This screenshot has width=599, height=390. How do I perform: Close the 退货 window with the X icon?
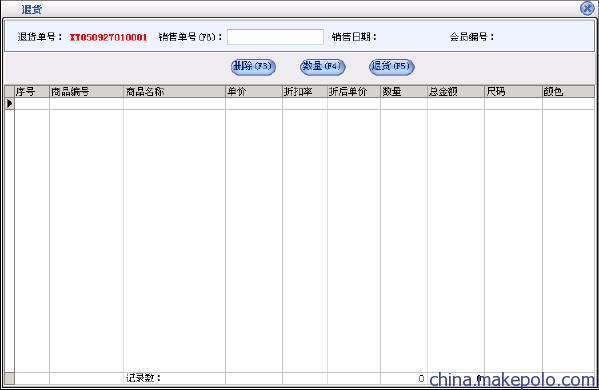point(588,8)
